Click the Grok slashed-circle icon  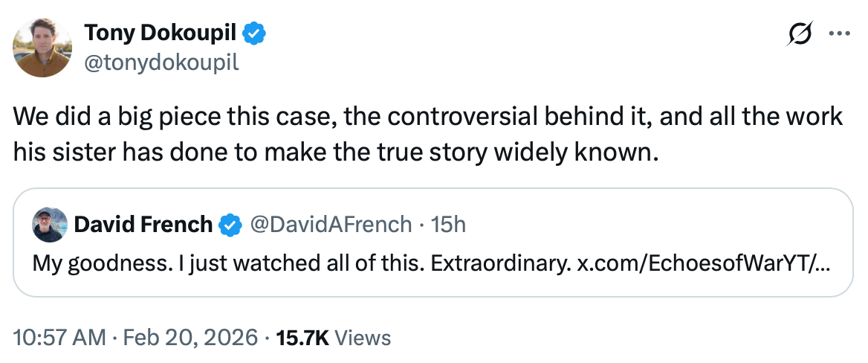click(x=802, y=34)
